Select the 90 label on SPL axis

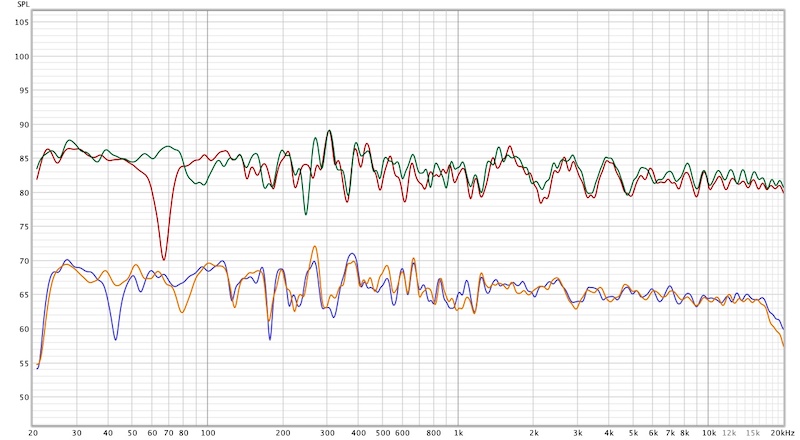24,125
